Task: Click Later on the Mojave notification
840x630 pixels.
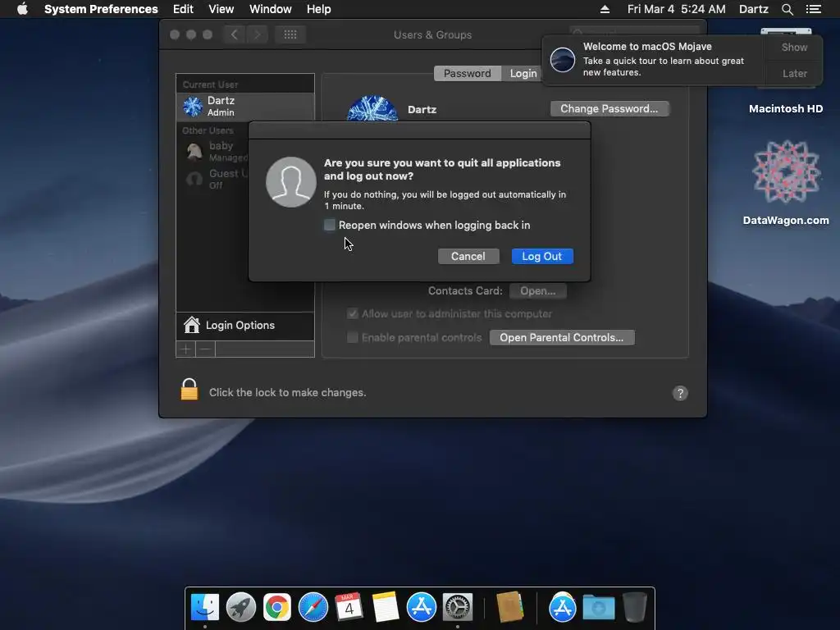Action: [794, 73]
